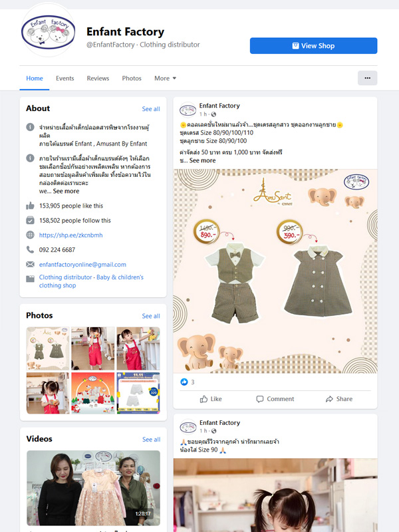
Task: Click the enfantfactoryonline@gmail.com email link
Action: pos(82,264)
